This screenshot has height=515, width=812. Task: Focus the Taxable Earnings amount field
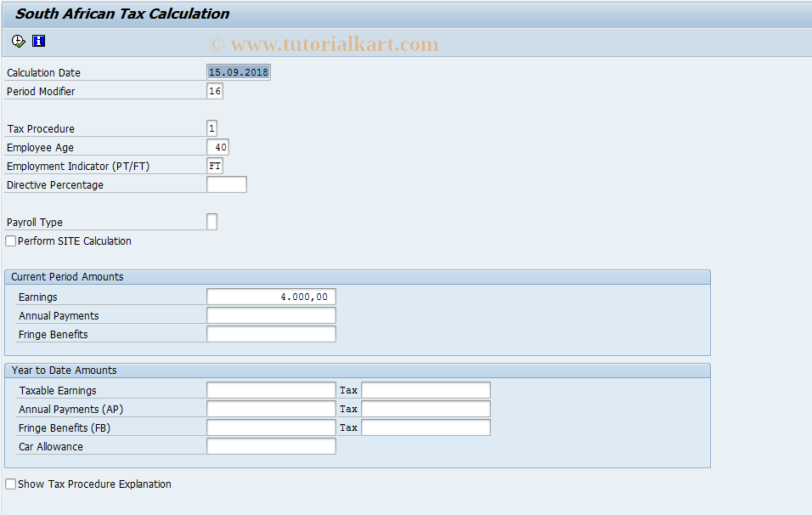click(271, 390)
